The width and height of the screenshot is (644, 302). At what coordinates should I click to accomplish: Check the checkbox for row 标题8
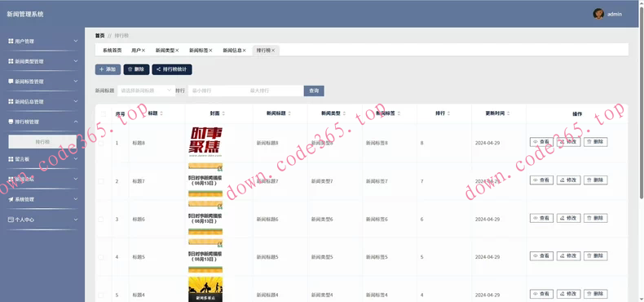[101, 143]
